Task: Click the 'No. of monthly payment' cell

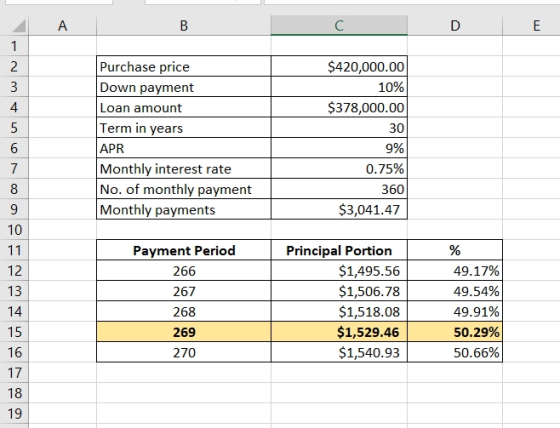Action: click(184, 189)
